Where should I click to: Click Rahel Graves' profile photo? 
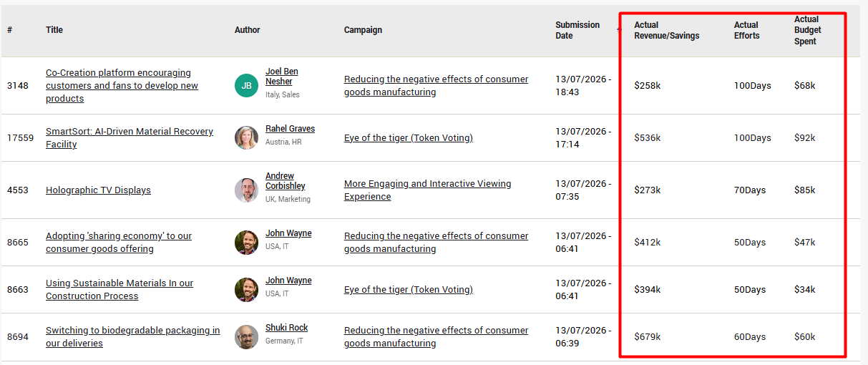(246, 137)
